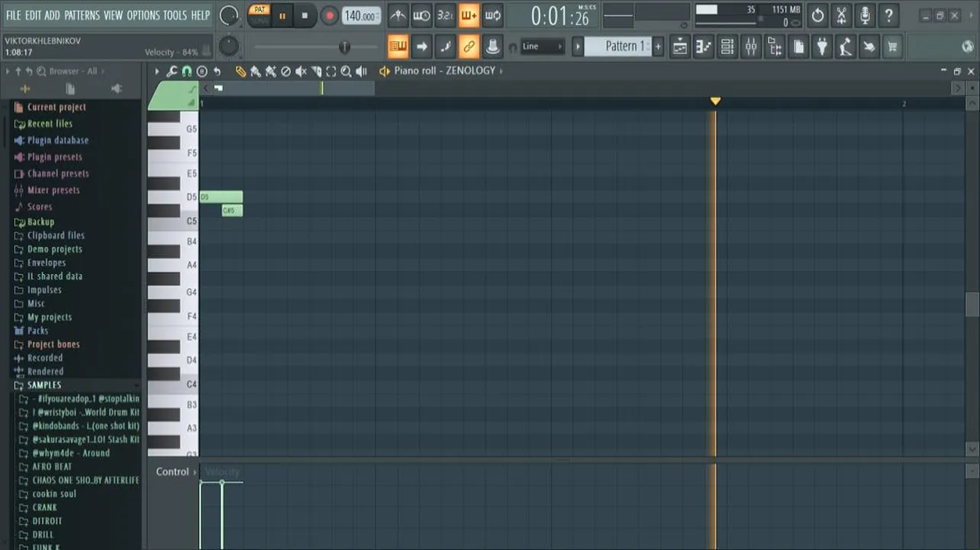Open the content shop cart icon

[892, 47]
